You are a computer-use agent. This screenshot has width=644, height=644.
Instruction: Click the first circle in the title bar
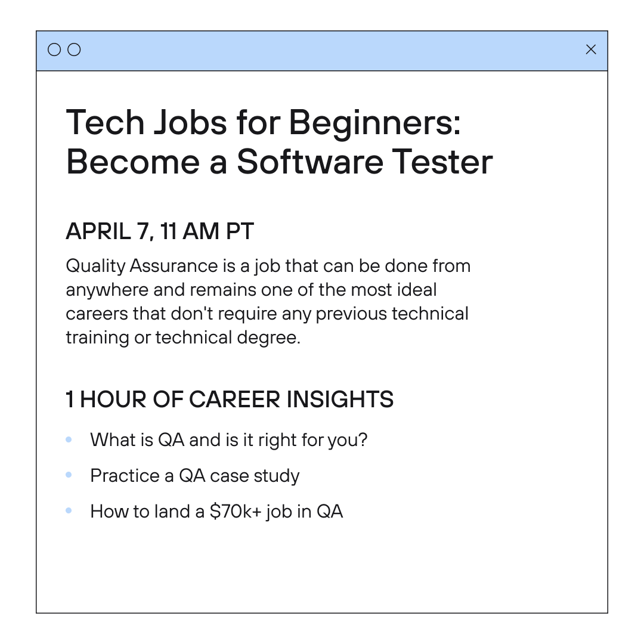[x=54, y=49]
